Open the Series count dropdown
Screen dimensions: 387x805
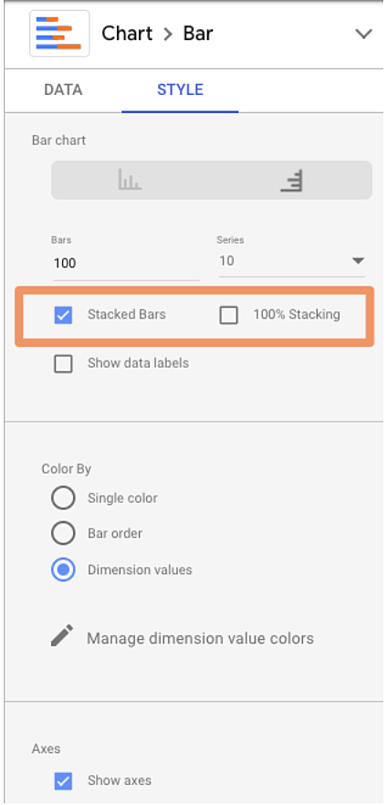pyautogui.click(x=292, y=261)
